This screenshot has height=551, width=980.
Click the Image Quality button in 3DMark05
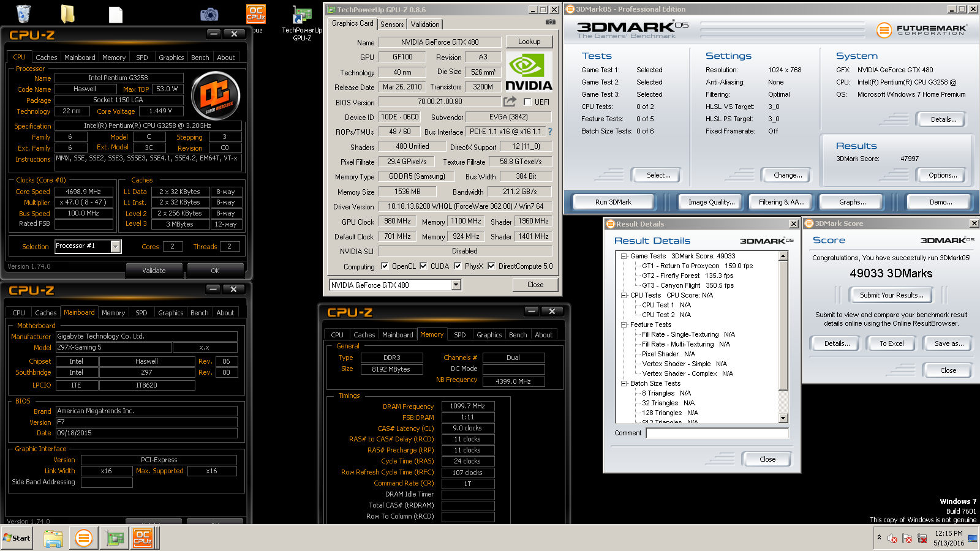(711, 202)
